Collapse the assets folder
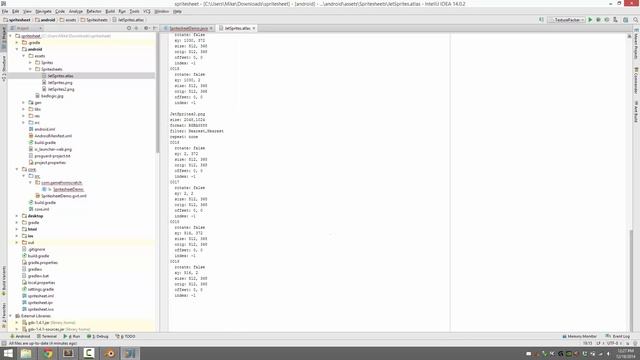 click(24, 56)
